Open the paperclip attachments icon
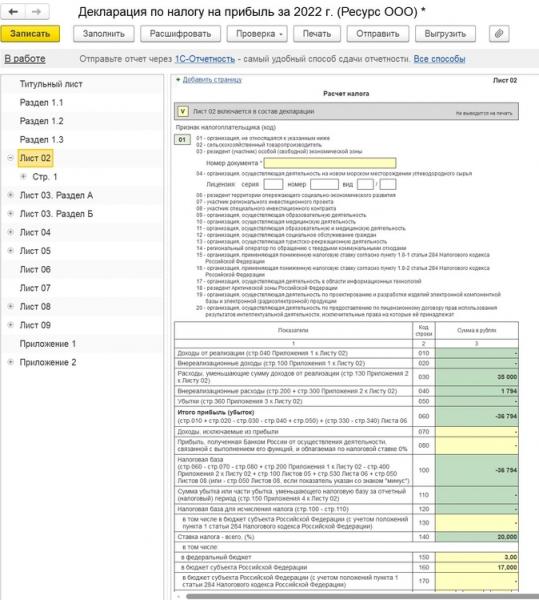Screen dimensions: 539x600 (499, 34)
